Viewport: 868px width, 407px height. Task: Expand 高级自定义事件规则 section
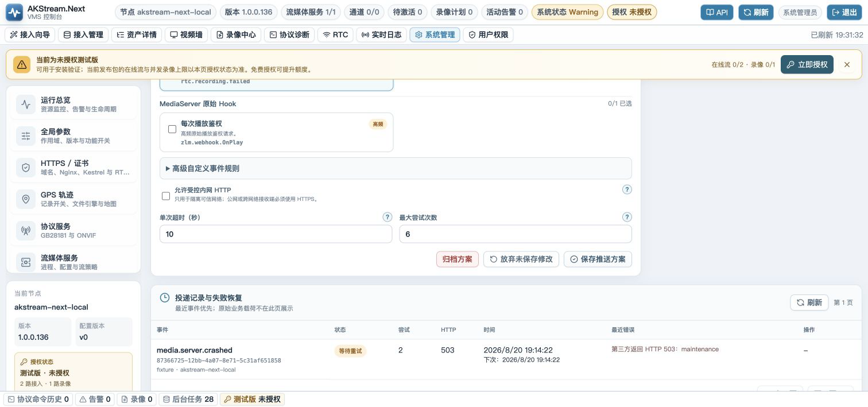pyautogui.click(x=396, y=168)
